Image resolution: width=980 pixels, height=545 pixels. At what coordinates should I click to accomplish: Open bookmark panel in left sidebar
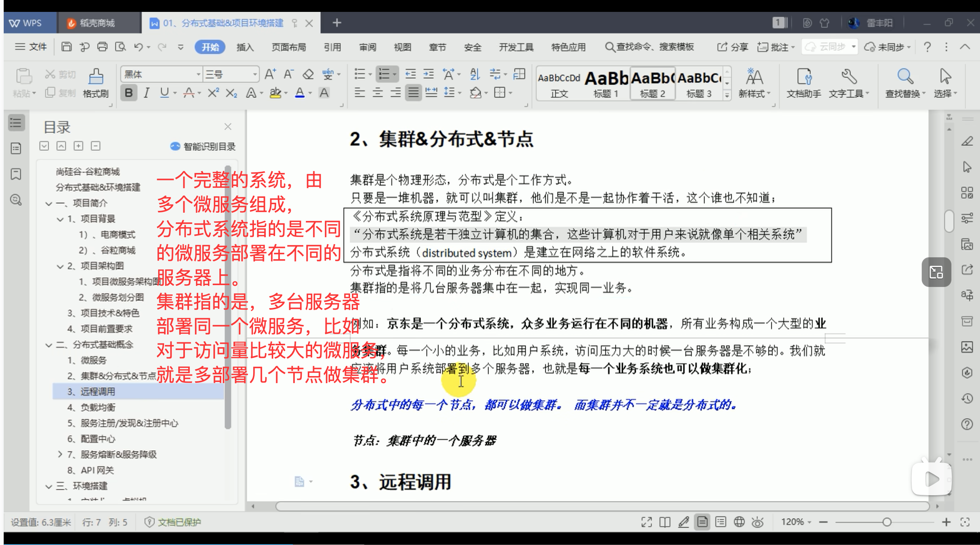pos(16,174)
